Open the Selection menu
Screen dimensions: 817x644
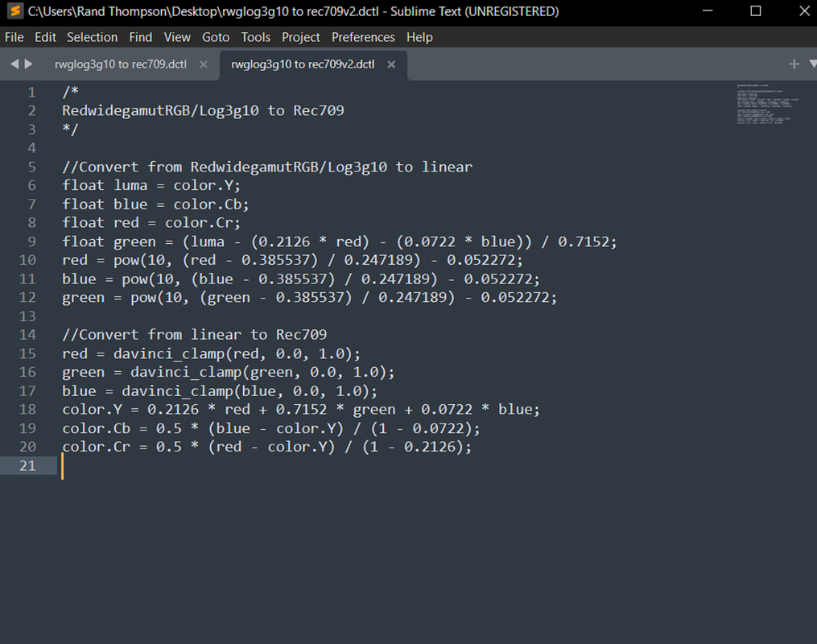pos(92,38)
